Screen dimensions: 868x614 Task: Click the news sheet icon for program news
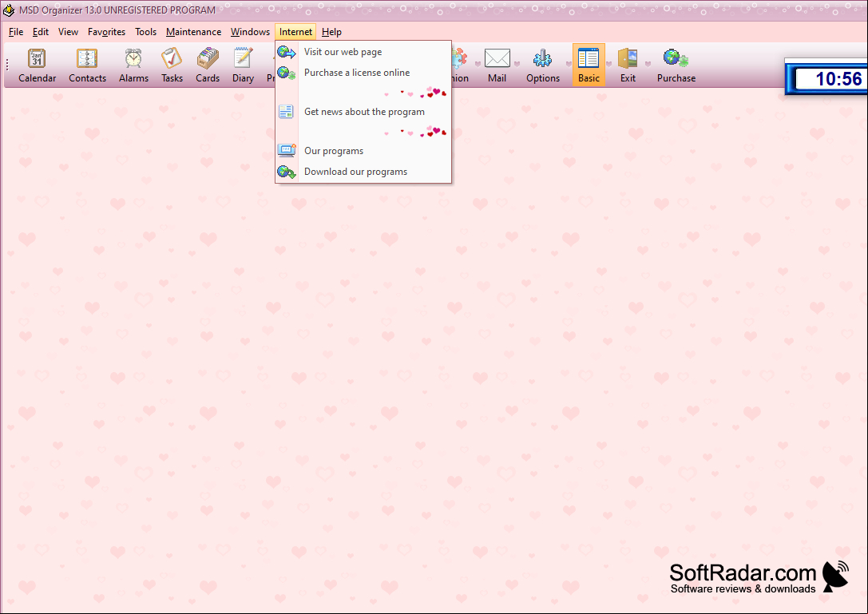(x=286, y=112)
